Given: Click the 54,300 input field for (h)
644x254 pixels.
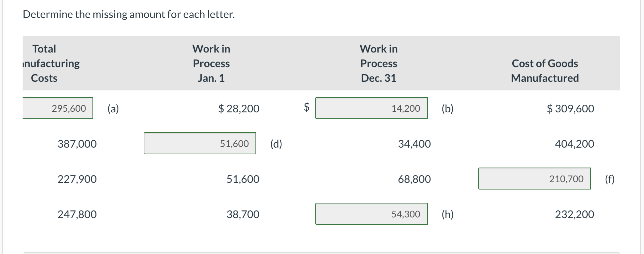Looking at the screenshot, I should (371, 214).
